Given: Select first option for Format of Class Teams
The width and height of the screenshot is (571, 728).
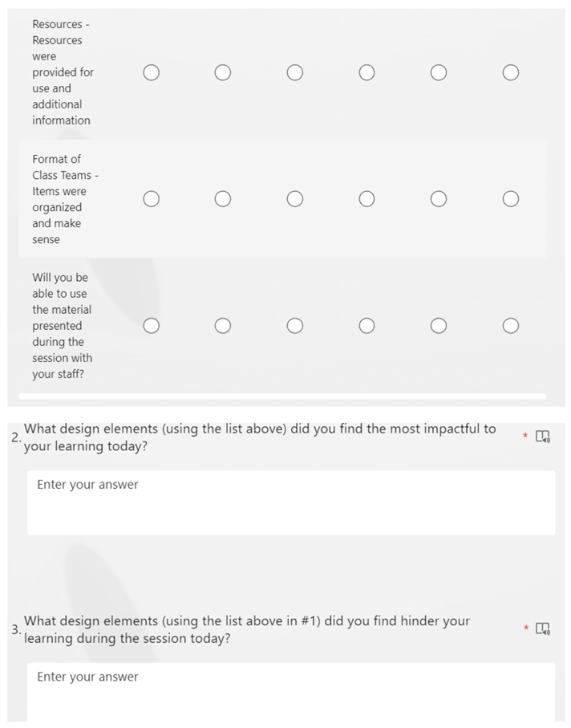Looking at the screenshot, I should pos(151,199).
